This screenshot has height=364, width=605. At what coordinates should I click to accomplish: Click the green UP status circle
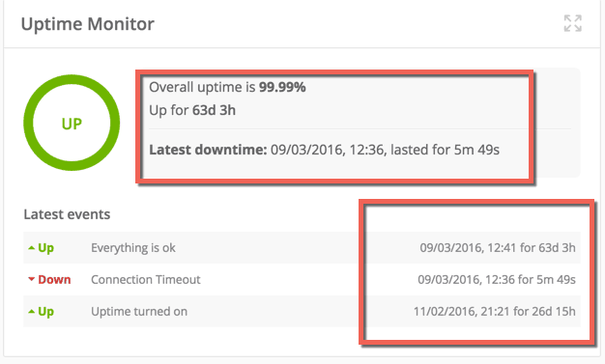[72, 123]
